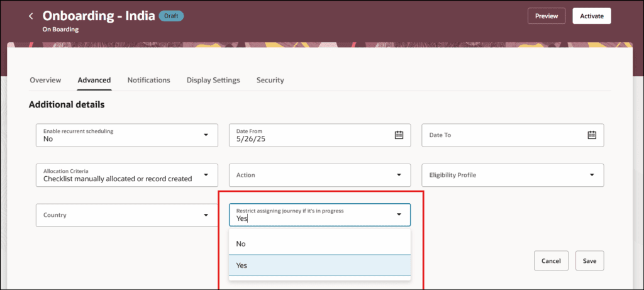Collapse the Restrict assigning journey dropdown arrow
The height and width of the screenshot is (290, 644).
click(399, 215)
